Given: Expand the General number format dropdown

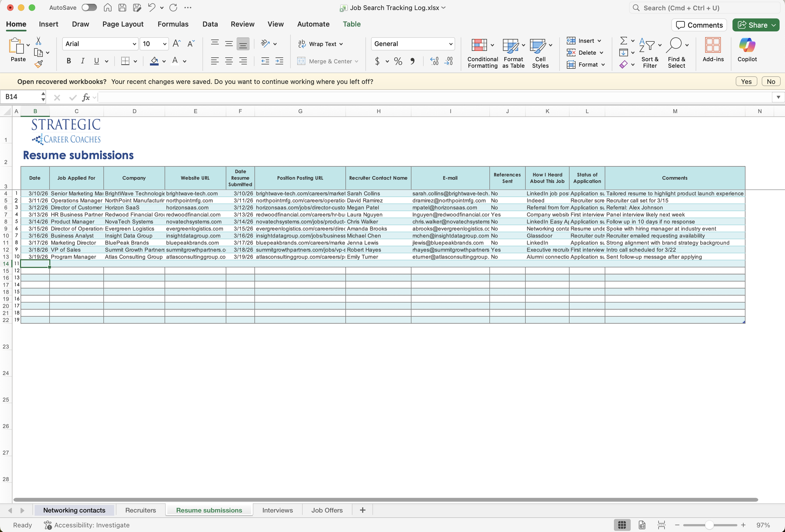Looking at the screenshot, I should point(450,44).
